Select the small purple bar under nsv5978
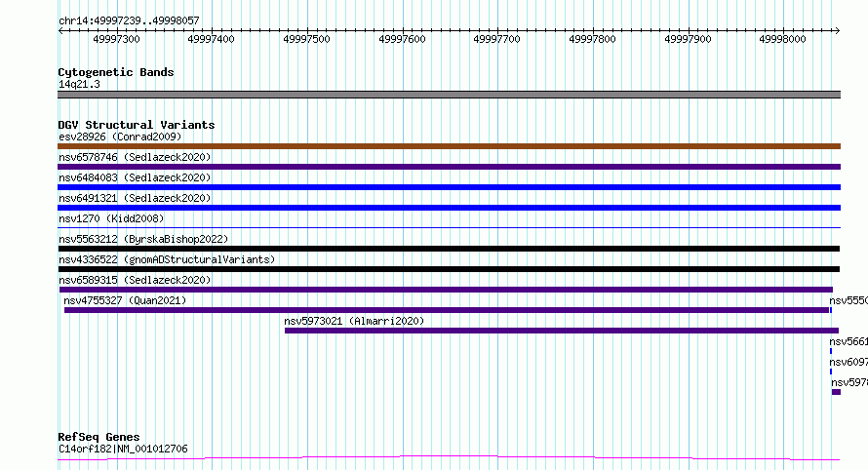Image resolution: width=868 pixels, height=470 pixels. pyautogui.click(x=836, y=392)
